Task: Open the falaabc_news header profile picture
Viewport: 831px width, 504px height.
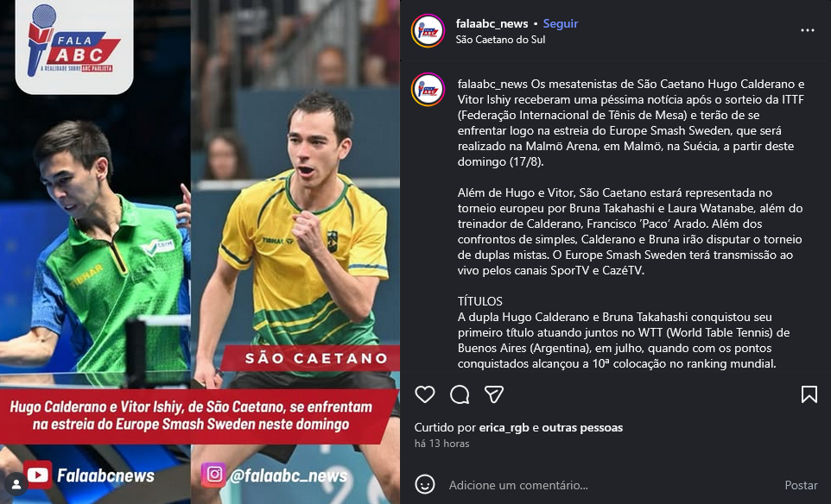Action: tap(428, 31)
